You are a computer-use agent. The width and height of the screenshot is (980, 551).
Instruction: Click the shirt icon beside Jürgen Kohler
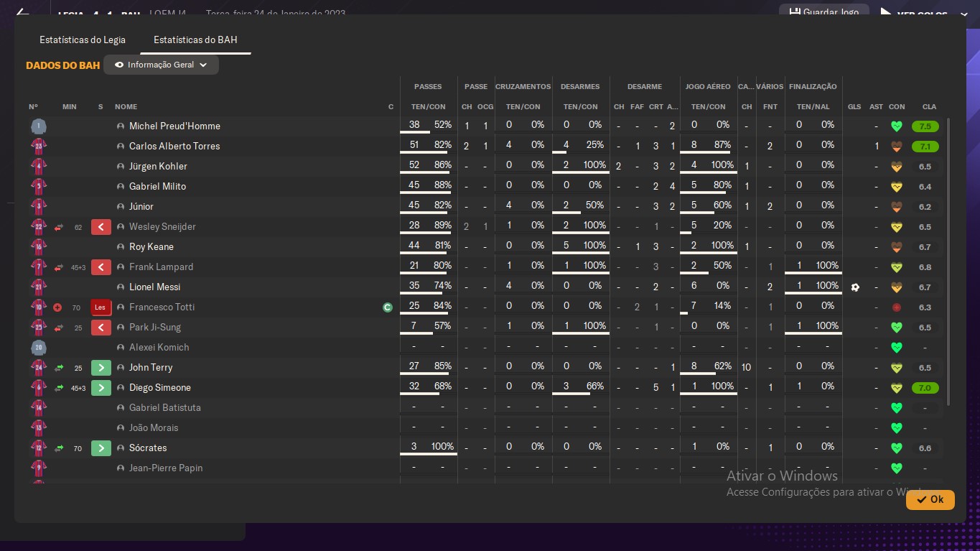[38, 167]
